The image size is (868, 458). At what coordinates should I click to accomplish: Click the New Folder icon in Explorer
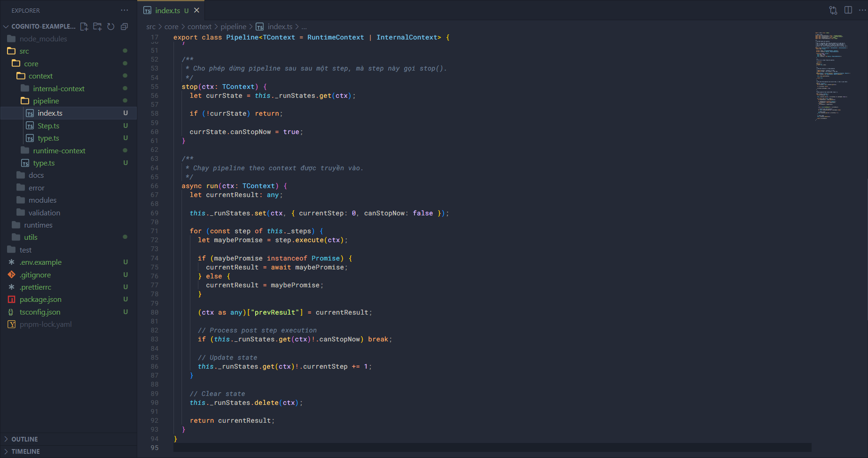97,27
